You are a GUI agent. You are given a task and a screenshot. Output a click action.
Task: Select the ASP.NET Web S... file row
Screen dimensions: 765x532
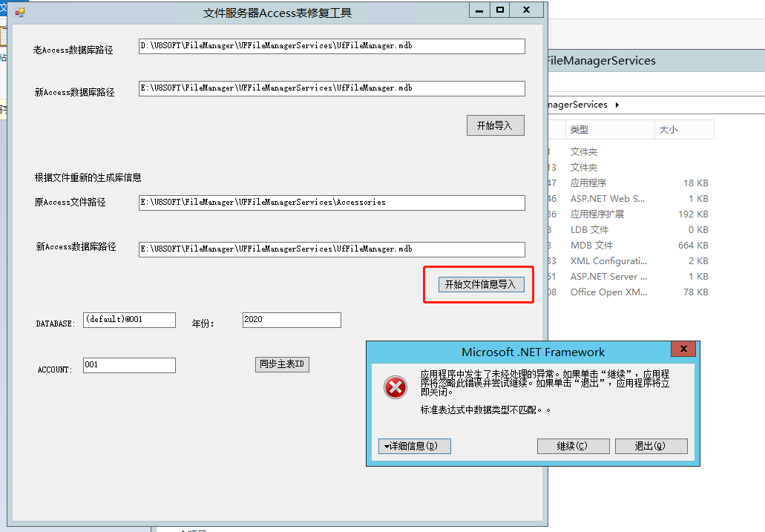click(631, 199)
